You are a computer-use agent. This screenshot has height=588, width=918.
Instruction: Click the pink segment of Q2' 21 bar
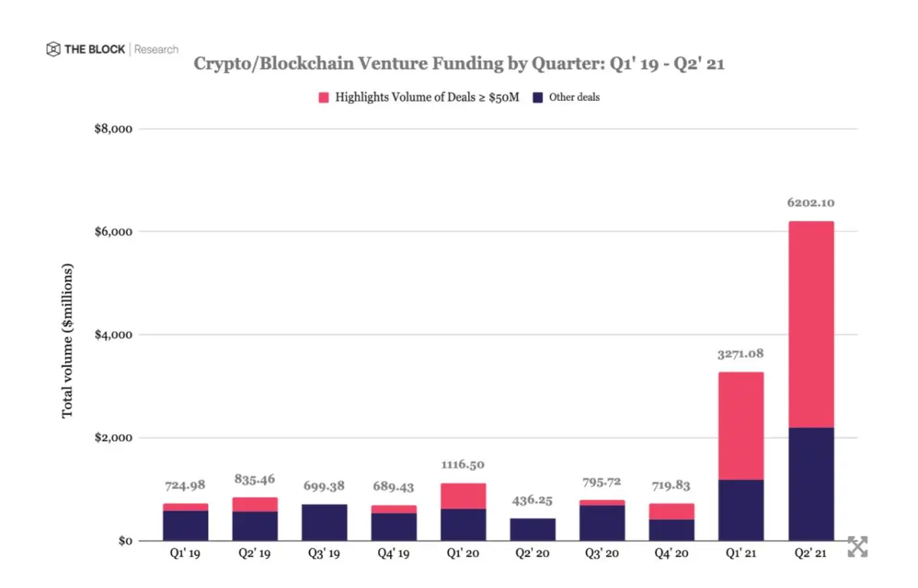point(811,324)
